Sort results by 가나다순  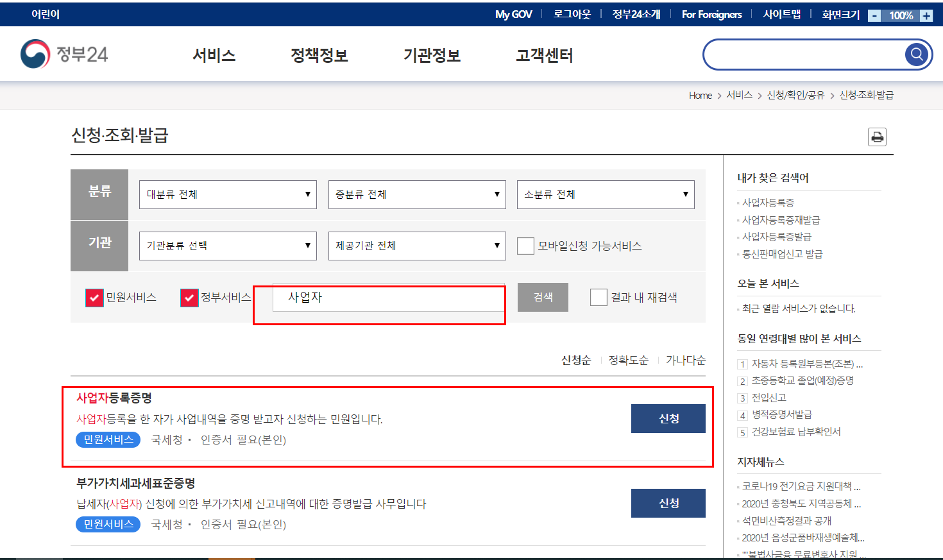click(686, 360)
